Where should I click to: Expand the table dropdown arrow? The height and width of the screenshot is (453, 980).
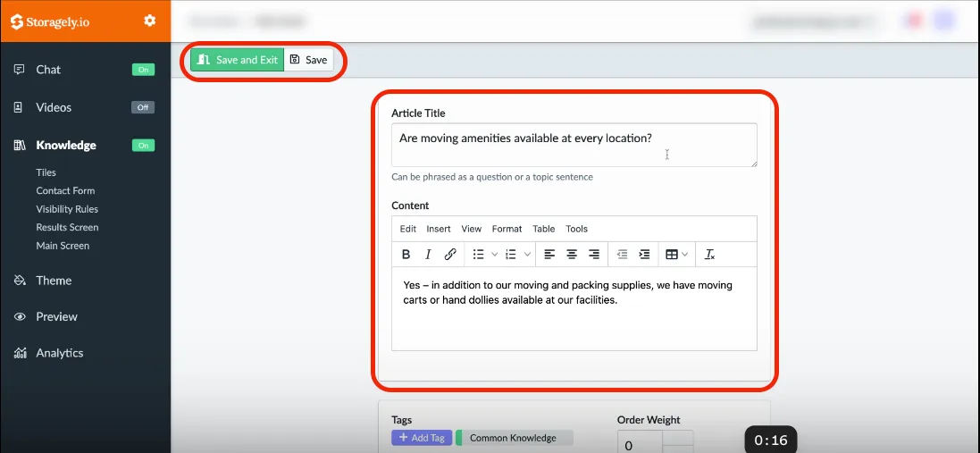pyautogui.click(x=685, y=255)
